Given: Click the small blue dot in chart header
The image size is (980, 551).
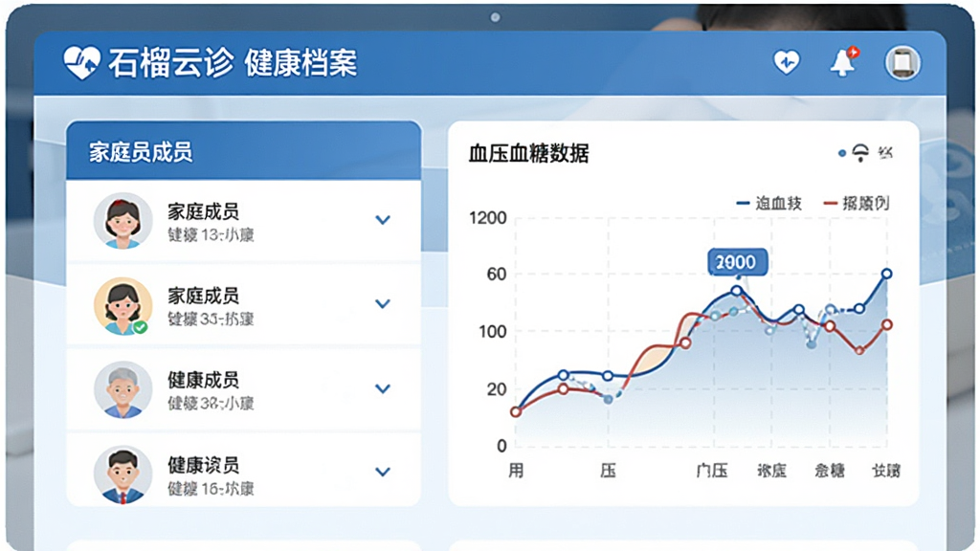Looking at the screenshot, I should point(842,153).
